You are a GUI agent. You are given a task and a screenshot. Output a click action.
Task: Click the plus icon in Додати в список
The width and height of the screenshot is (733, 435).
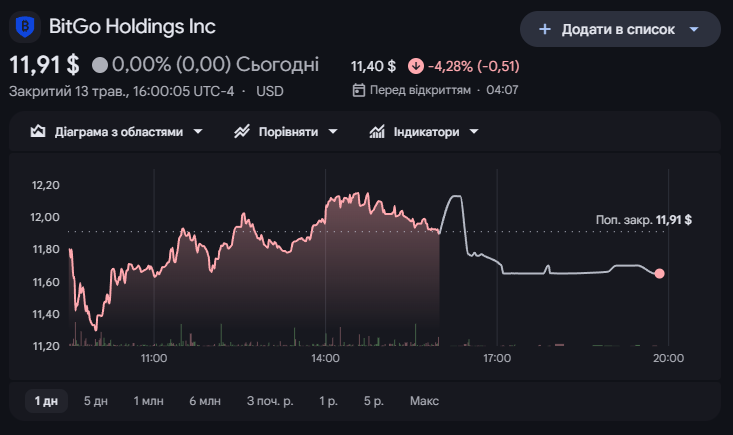click(545, 29)
